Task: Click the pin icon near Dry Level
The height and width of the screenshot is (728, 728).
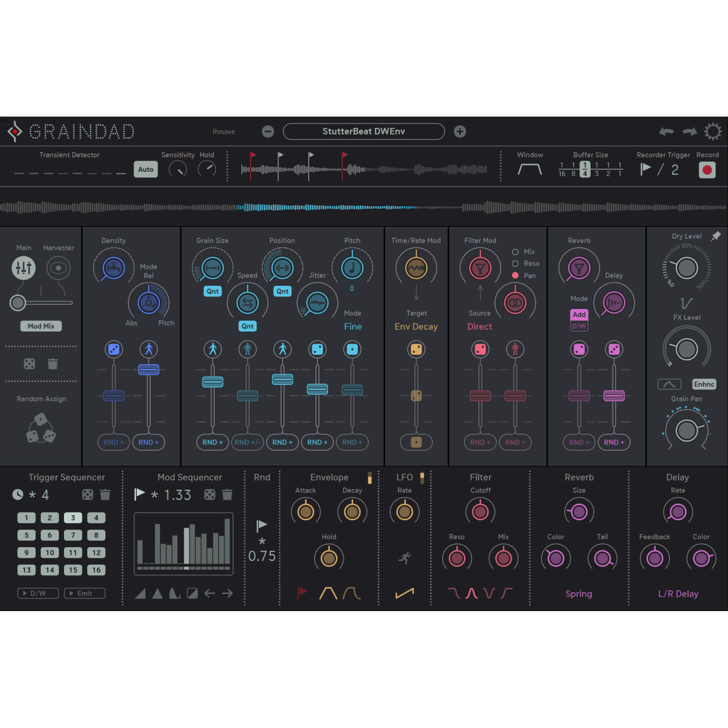Action: coord(716,236)
